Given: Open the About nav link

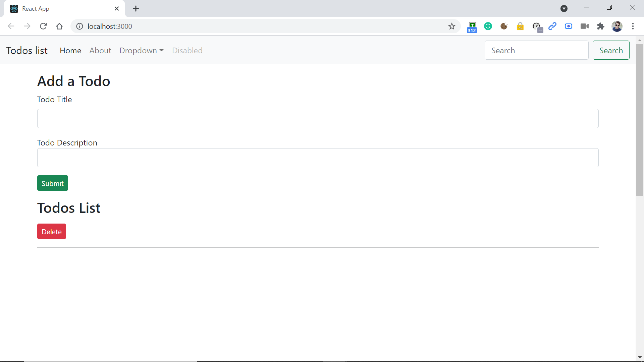Looking at the screenshot, I should (x=100, y=51).
